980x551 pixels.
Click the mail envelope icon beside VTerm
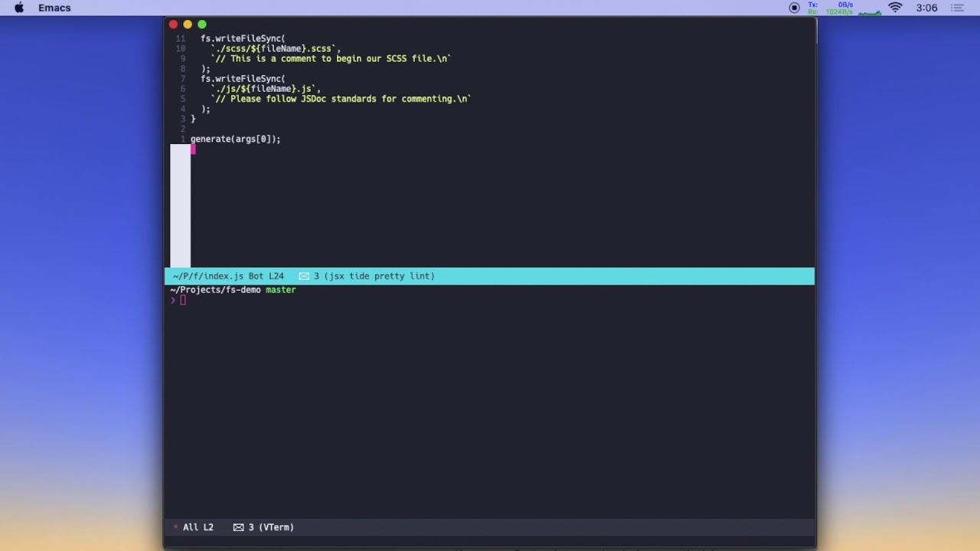pos(238,527)
